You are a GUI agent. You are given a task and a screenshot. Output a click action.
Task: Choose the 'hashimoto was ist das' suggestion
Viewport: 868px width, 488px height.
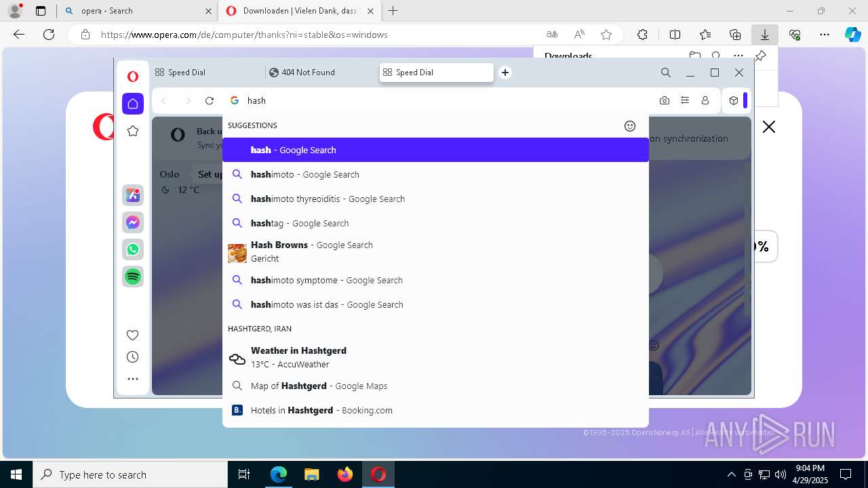tap(435, 304)
